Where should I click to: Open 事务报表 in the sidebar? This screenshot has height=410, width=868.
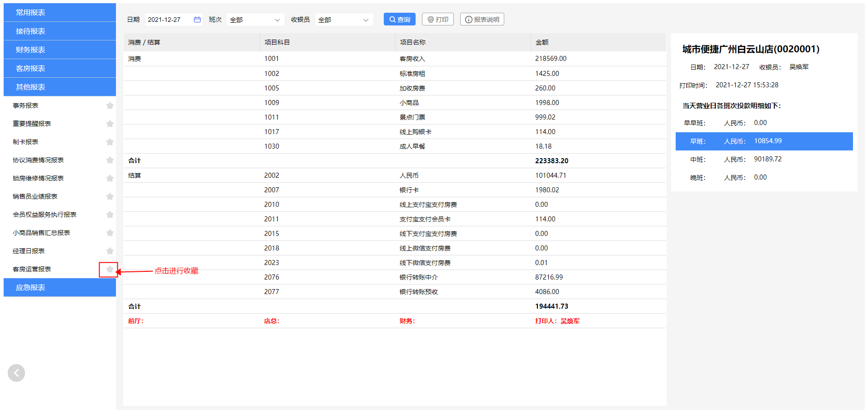point(25,105)
